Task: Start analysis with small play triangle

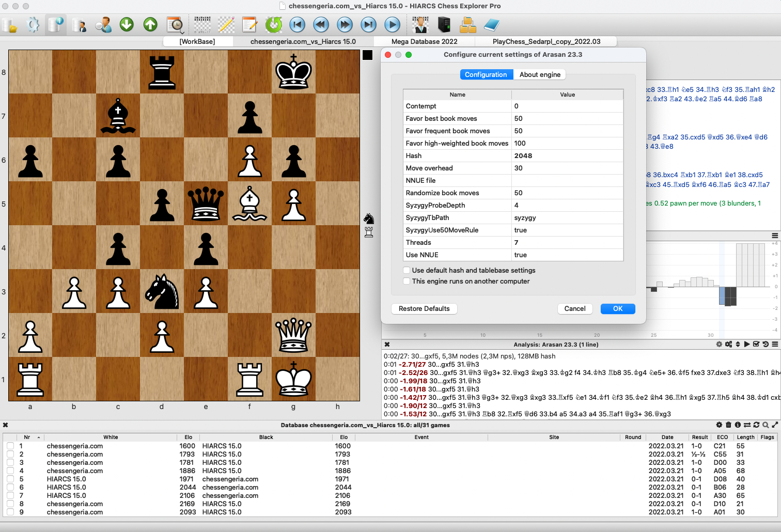Action: pos(747,345)
